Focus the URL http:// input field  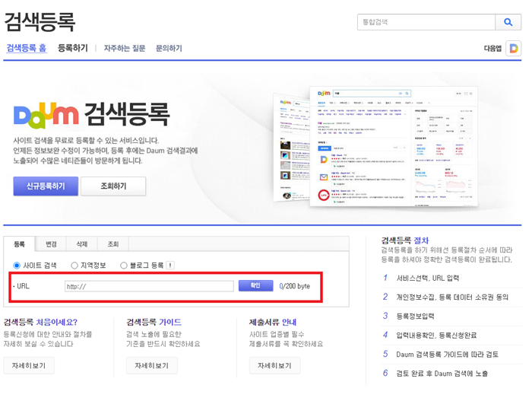tap(149, 286)
